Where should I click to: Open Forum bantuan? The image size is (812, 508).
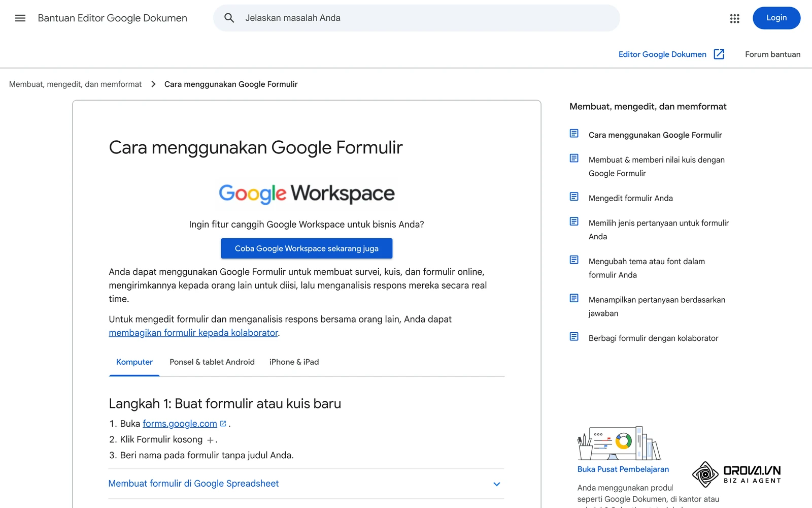coord(772,54)
